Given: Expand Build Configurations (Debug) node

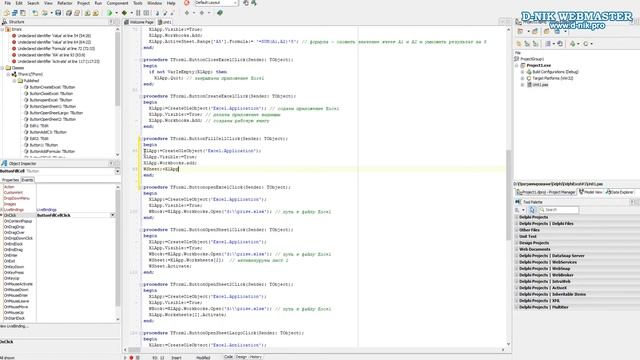Looking at the screenshot, I should point(522,72).
